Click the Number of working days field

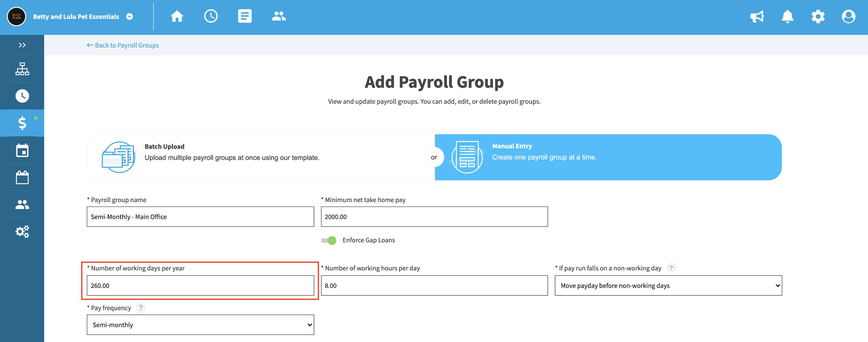pyautogui.click(x=200, y=285)
